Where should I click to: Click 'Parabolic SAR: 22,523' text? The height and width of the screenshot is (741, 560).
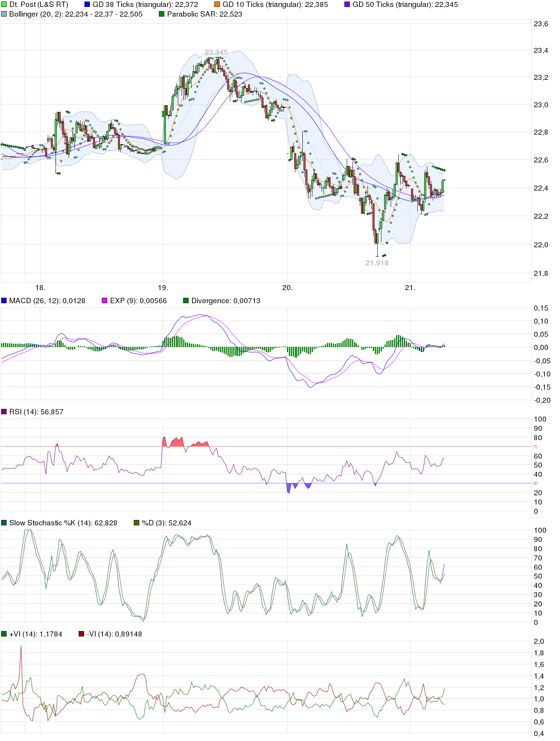pyautogui.click(x=205, y=14)
